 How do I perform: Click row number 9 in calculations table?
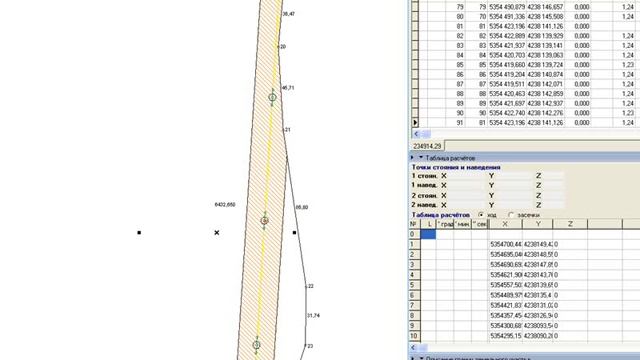[x=414, y=326]
